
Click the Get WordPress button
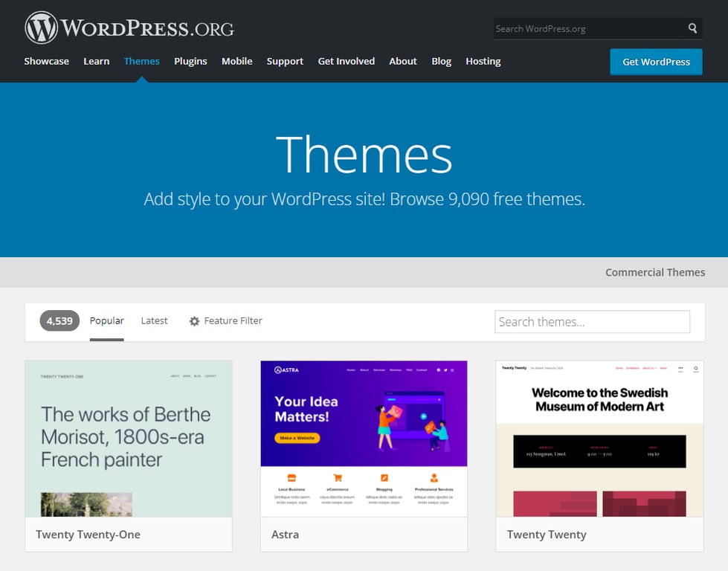click(655, 62)
